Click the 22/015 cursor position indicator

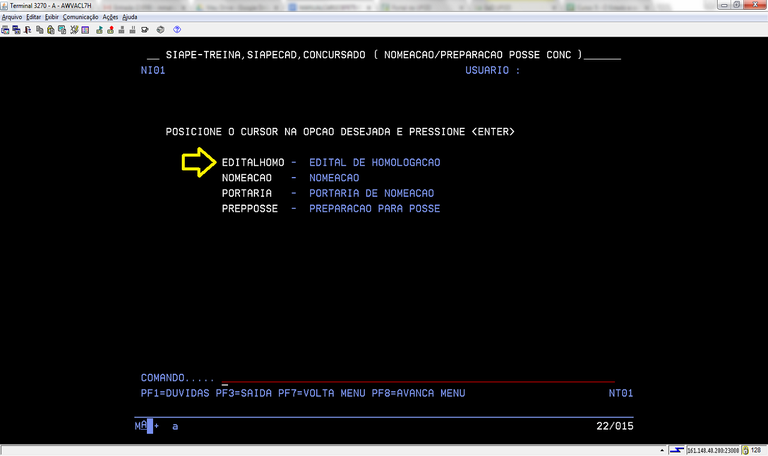(x=615, y=426)
